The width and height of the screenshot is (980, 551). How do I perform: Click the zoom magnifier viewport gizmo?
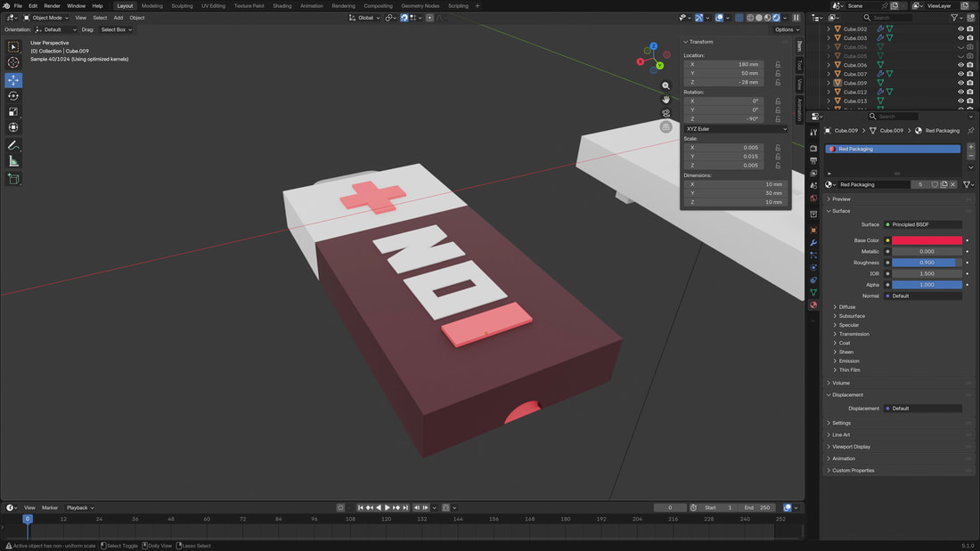(x=666, y=86)
